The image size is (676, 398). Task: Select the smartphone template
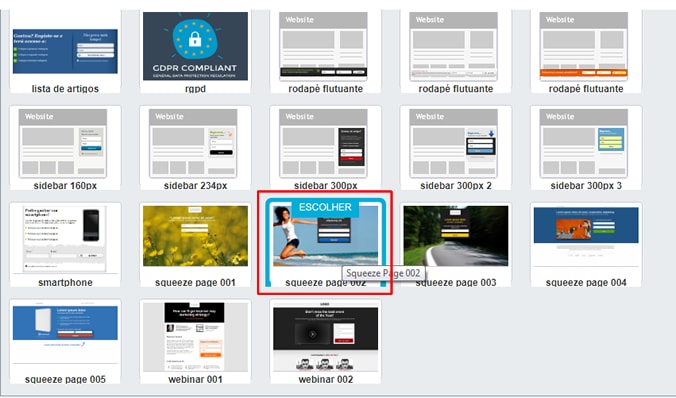[x=65, y=244]
